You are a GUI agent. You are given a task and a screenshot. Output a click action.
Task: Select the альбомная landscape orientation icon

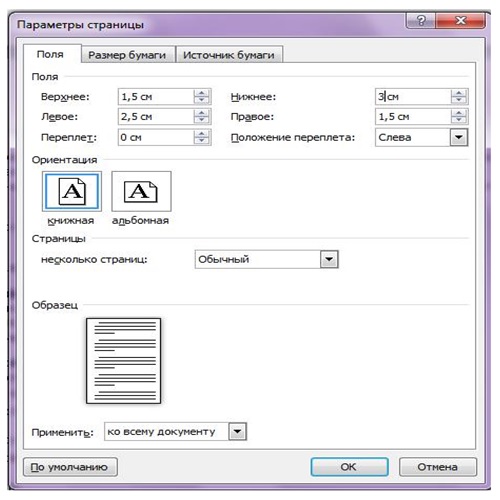coord(141,191)
